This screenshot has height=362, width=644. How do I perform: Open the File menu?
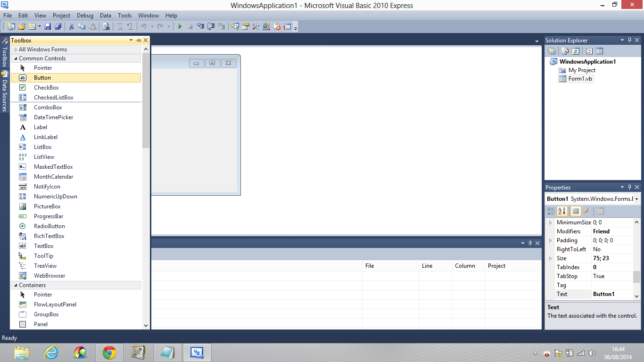pyautogui.click(x=8, y=16)
